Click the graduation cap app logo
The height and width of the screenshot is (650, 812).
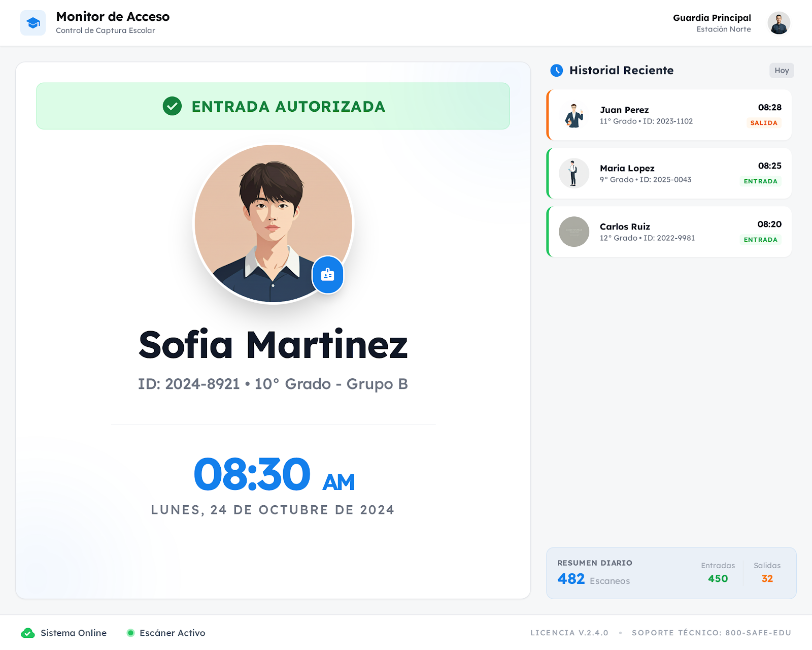pyautogui.click(x=33, y=23)
